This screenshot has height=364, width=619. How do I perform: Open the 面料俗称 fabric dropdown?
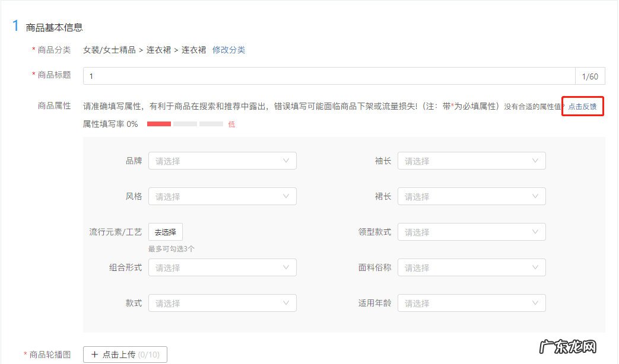tap(472, 267)
